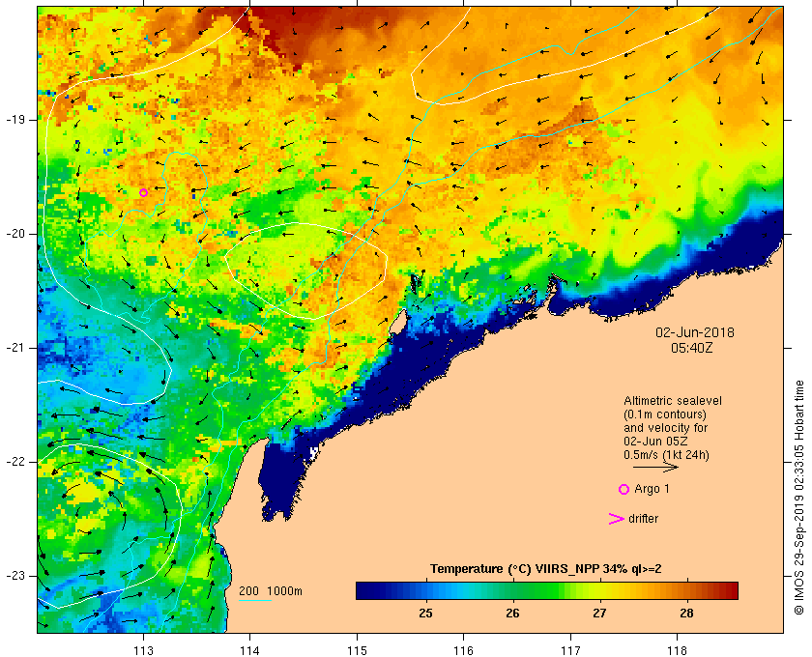This screenshot has width=812, height=657.
Task: Click the latitude axis label -20
Action: [x=14, y=234]
